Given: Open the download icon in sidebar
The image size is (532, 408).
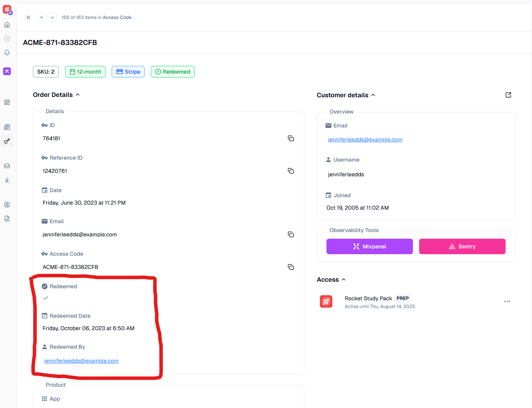Looking at the screenshot, I should pyautogui.click(x=7, y=180).
